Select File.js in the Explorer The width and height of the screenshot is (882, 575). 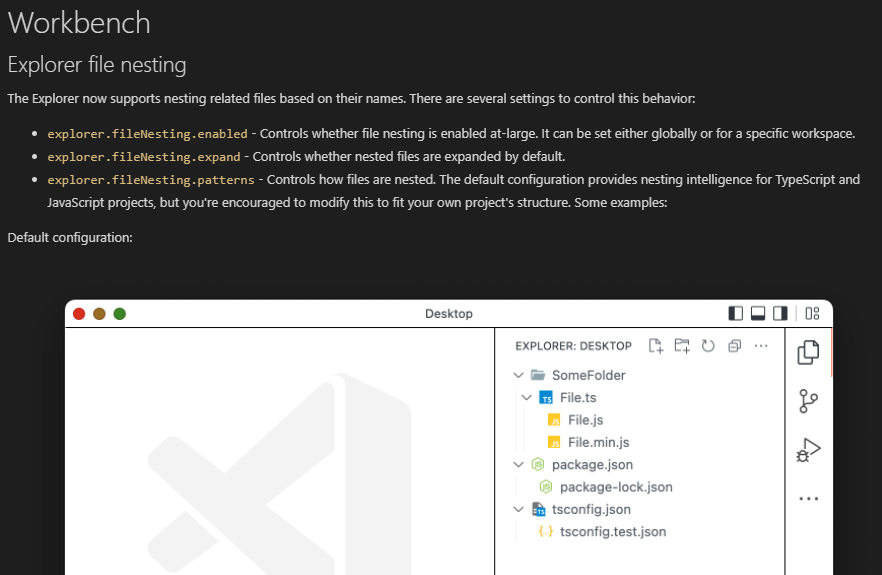pos(640,420)
